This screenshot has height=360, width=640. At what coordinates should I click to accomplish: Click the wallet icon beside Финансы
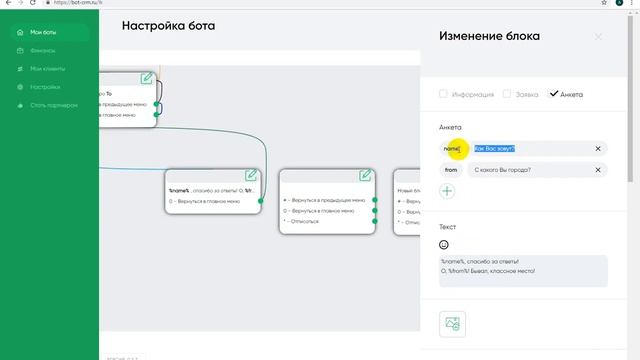20,51
